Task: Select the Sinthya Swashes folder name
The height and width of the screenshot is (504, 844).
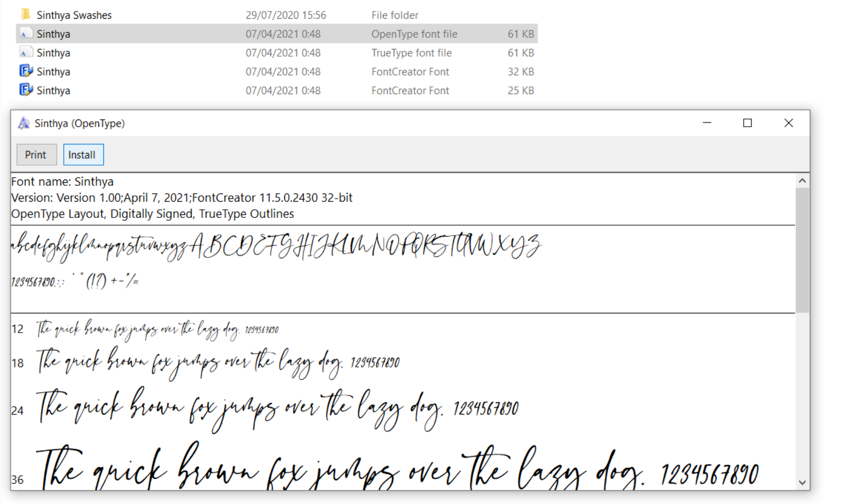Action: point(74,15)
